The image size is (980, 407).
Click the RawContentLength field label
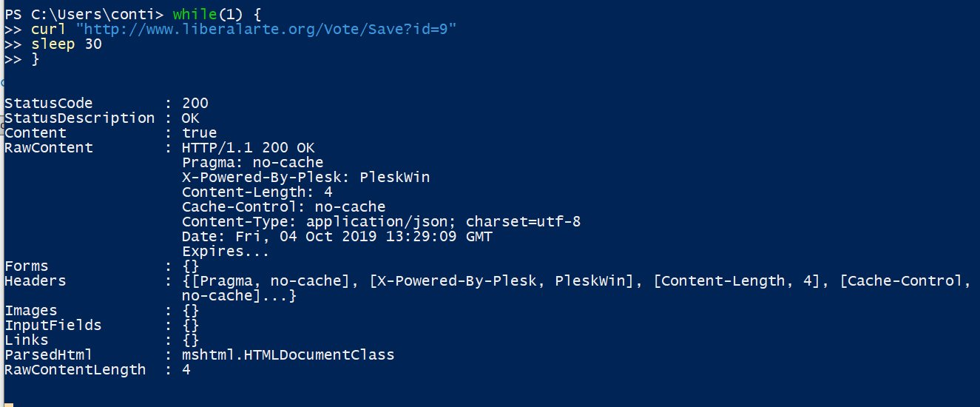point(75,369)
